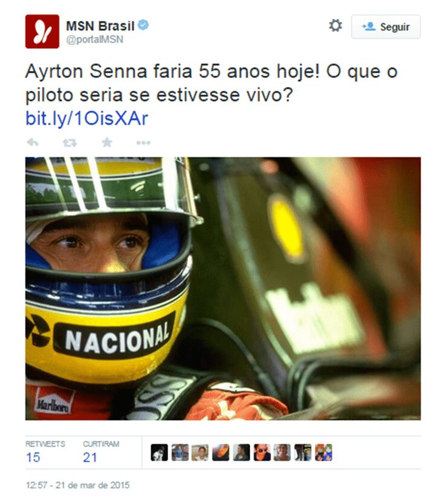Click the MSN Brasil account name
The height and width of the screenshot is (504, 443).
point(100,26)
